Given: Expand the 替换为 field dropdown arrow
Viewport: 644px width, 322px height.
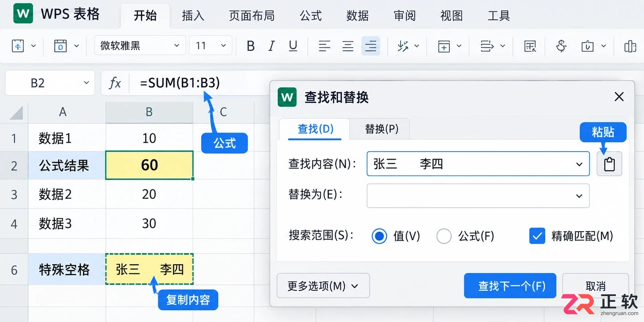Looking at the screenshot, I should click(x=579, y=196).
